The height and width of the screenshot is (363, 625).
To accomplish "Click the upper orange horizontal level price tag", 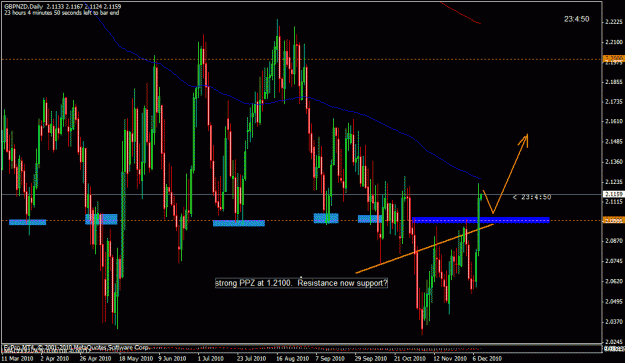I will (x=614, y=59).
